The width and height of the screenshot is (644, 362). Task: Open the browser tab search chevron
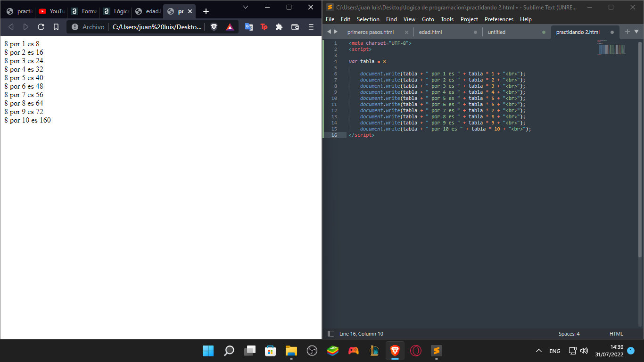point(246,7)
